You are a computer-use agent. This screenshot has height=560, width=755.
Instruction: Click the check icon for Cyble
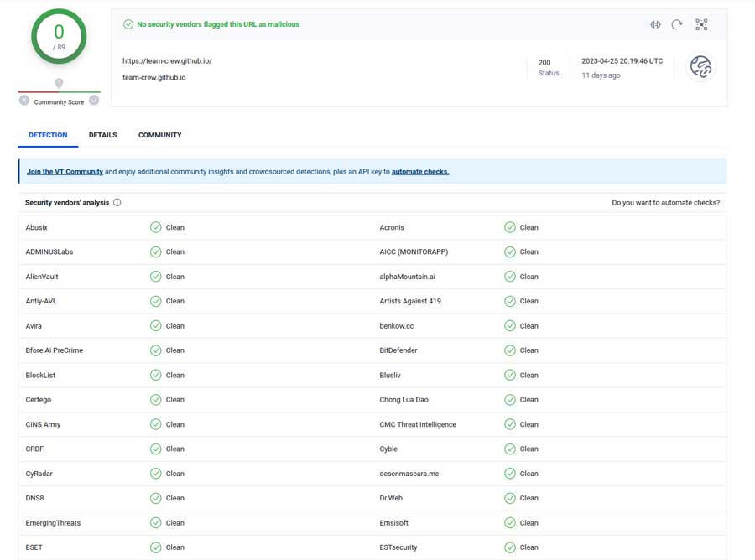pos(510,449)
